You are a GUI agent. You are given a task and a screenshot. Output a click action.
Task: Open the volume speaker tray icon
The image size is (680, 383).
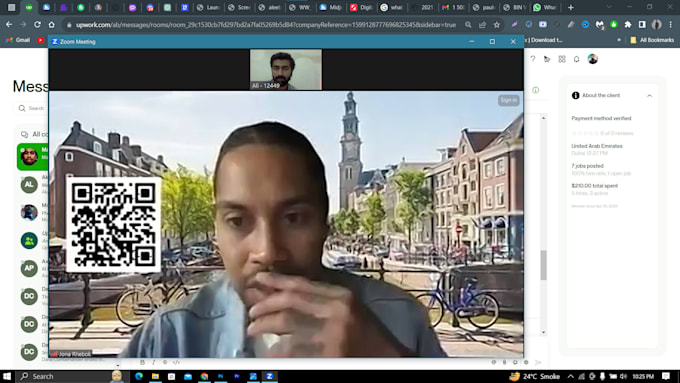pyautogui.click(x=624, y=376)
